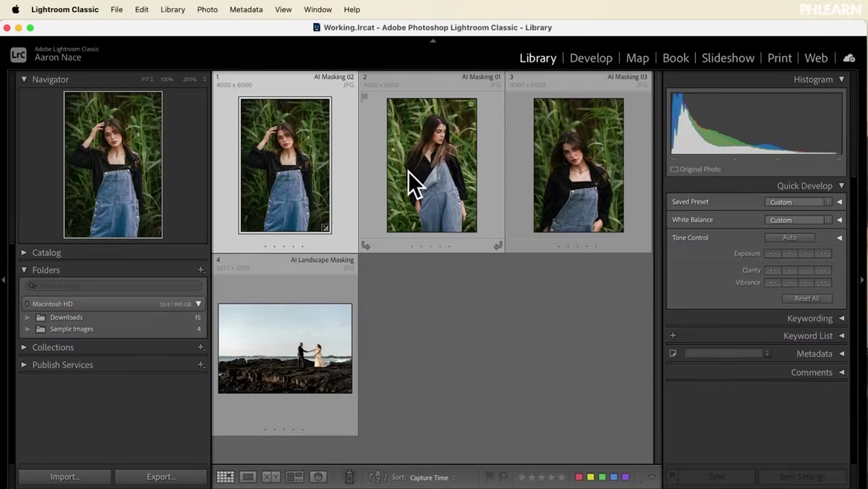Click the Reset All button
The height and width of the screenshot is (489, 868).
pos(807,298)
